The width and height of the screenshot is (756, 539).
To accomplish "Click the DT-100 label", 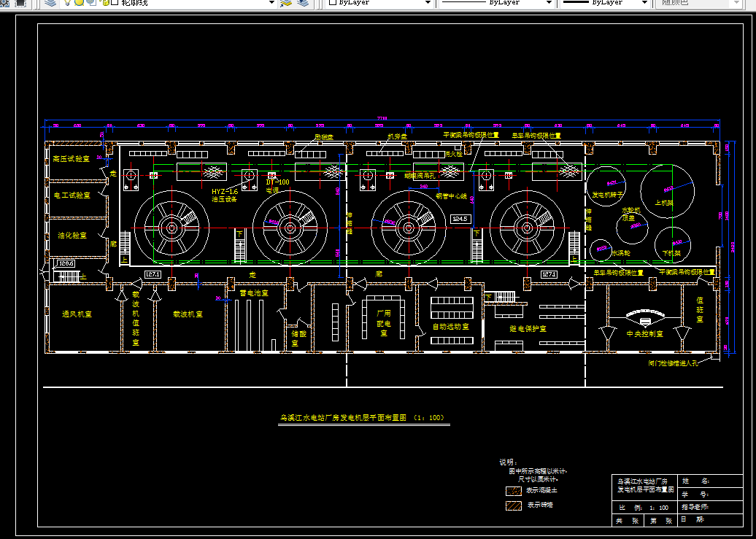I will coord(278,182).
